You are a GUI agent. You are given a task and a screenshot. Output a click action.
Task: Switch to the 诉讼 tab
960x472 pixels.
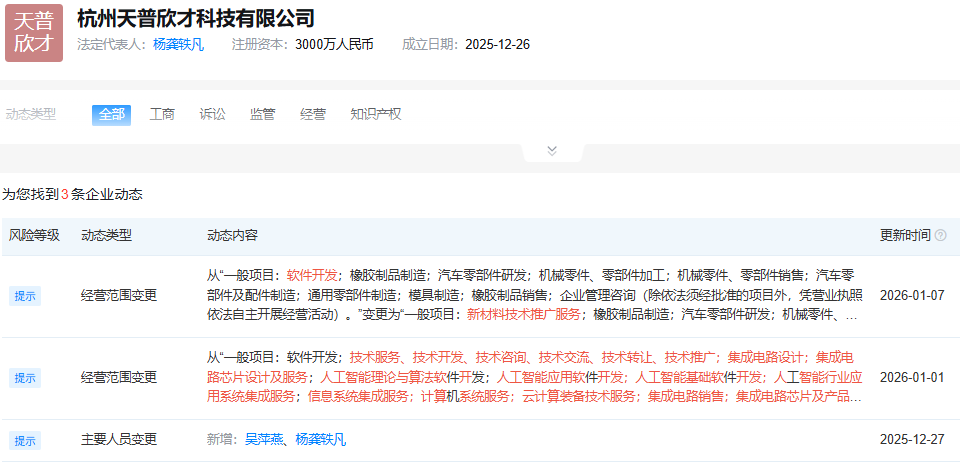point(212,114)
